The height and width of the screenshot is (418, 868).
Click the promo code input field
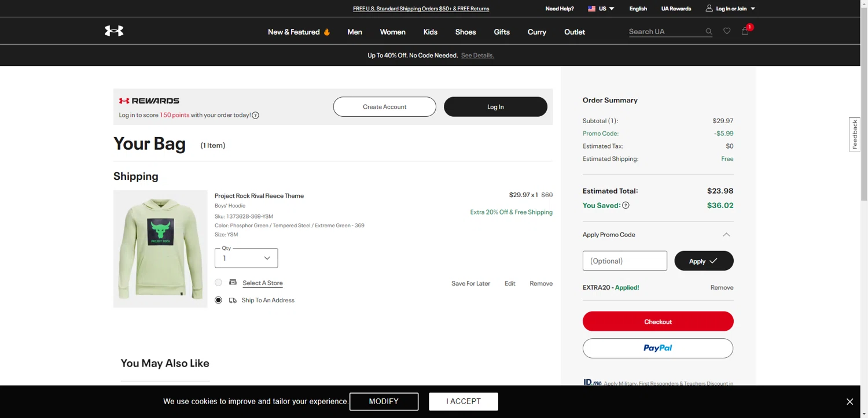click(x=625, y=261)
